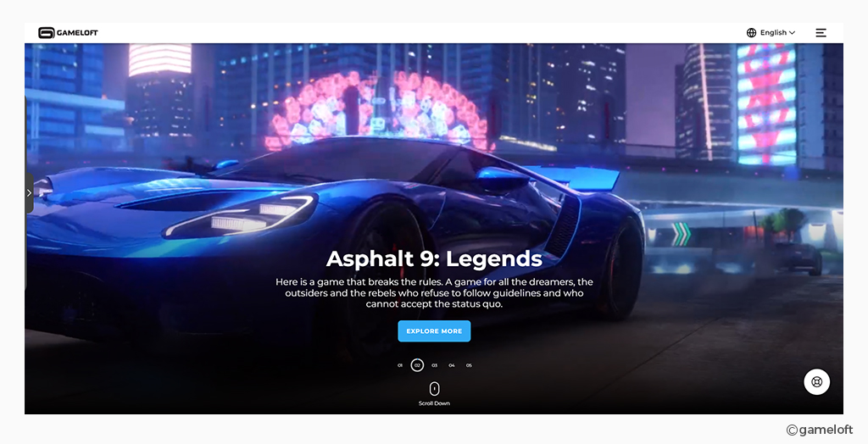Select slide indicator 03

pyautogui.click(x=435, y=365)
